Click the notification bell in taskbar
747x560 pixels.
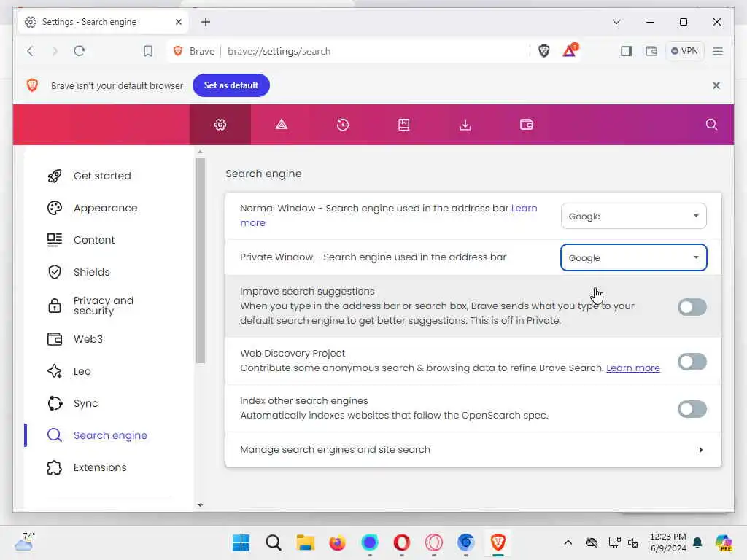697,542
